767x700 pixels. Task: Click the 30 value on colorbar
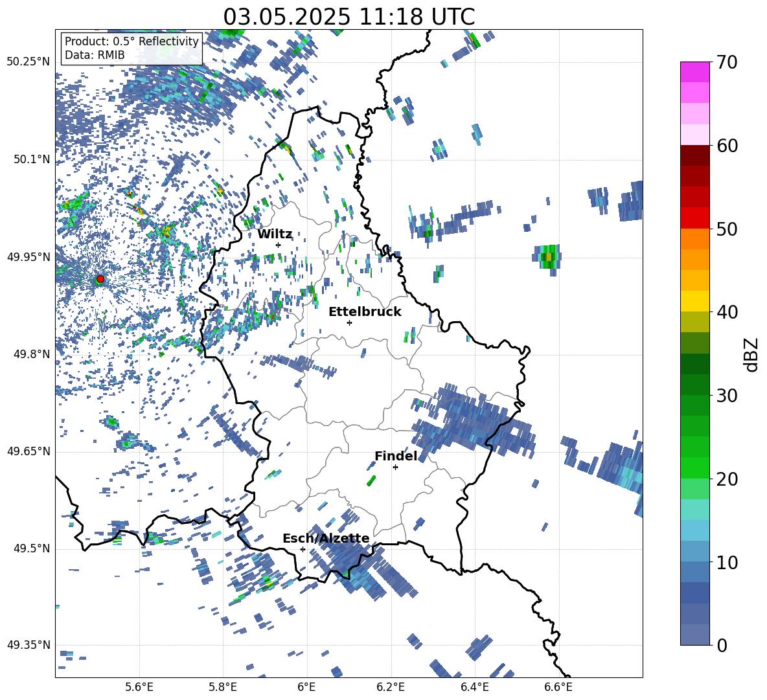[x=726, y=396]
